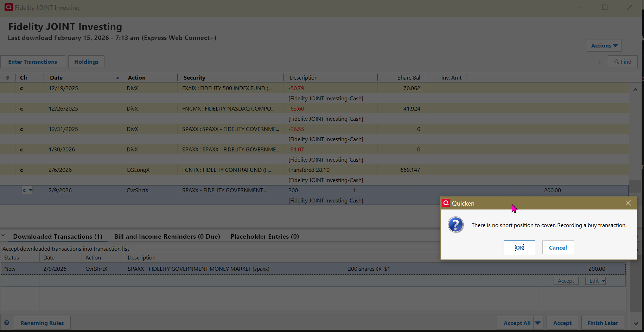The image size is (644, 332).
Task: Click the Description column header in register
Action: coord(330,77)
